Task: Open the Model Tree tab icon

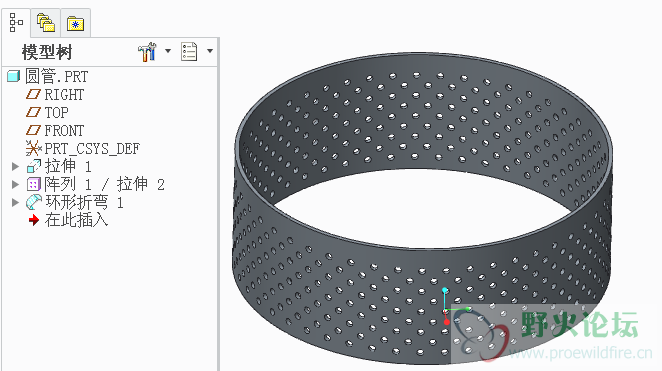Action: click(x=16, y=22)
